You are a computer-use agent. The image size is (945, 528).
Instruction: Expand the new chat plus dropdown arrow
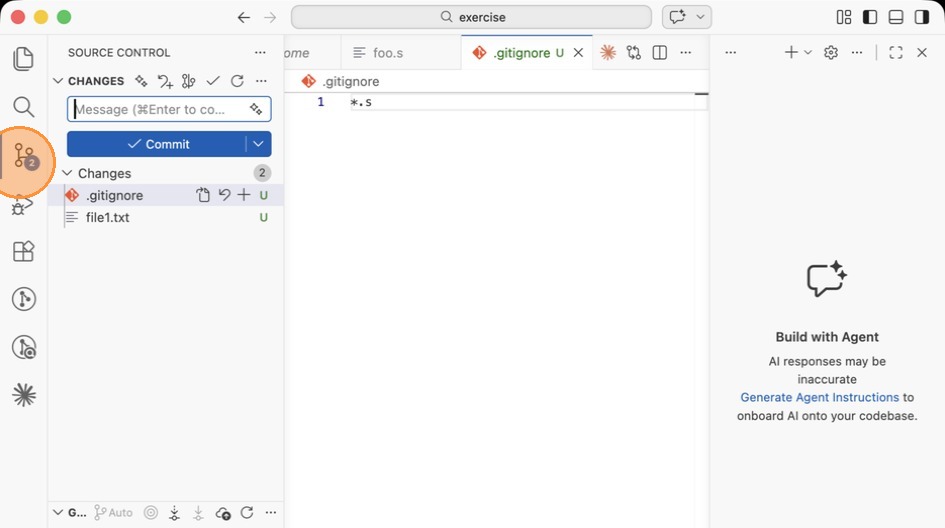click(808, 53)
